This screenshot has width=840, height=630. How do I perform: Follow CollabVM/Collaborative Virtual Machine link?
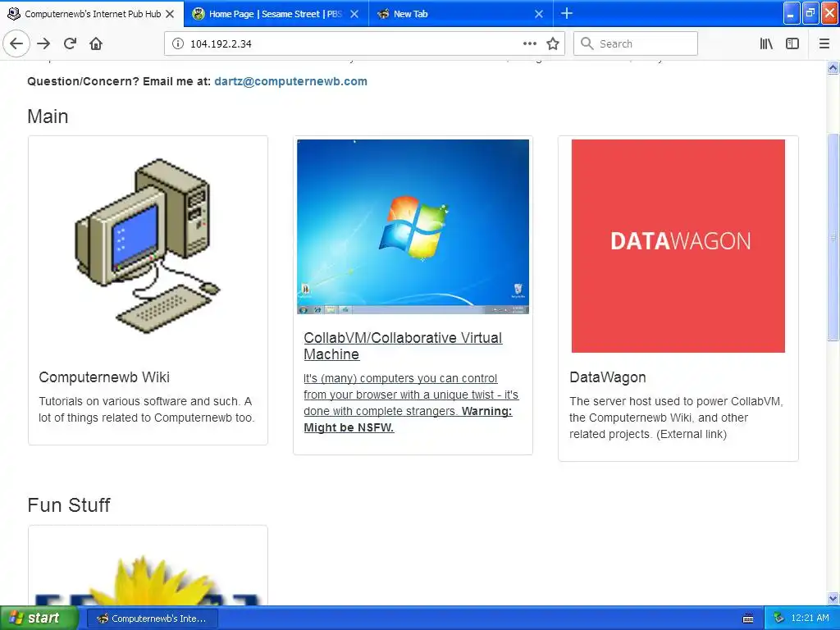click(x=403, y=346)
